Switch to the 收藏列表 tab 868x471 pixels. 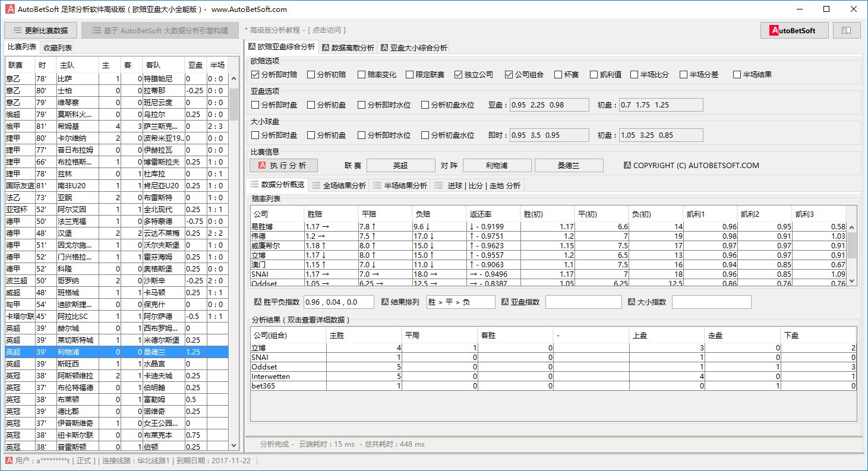pos(58,48)
